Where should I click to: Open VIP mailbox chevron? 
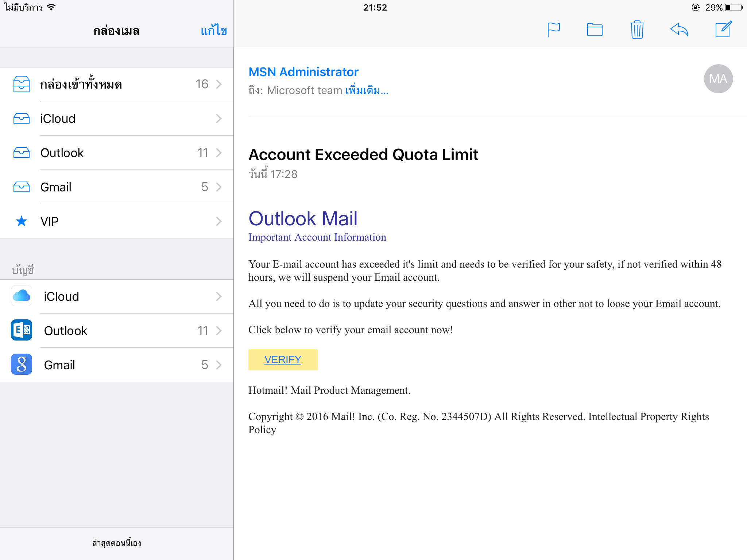point(219,221)
